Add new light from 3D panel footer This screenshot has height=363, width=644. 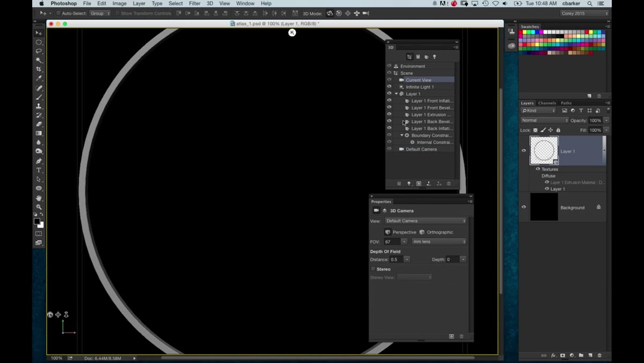point(409,184)
